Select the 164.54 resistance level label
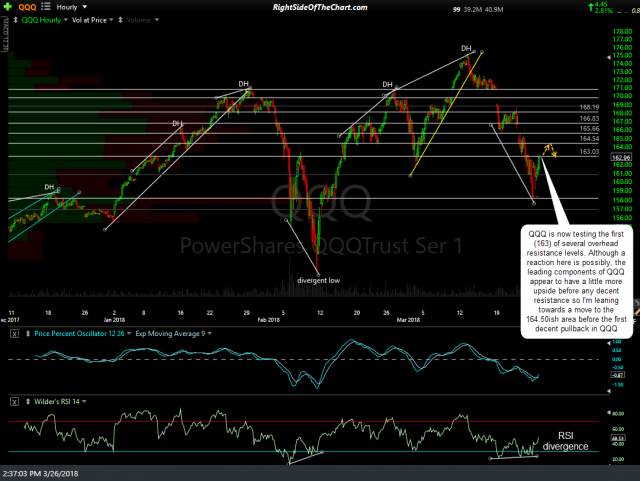 [589, 139]
